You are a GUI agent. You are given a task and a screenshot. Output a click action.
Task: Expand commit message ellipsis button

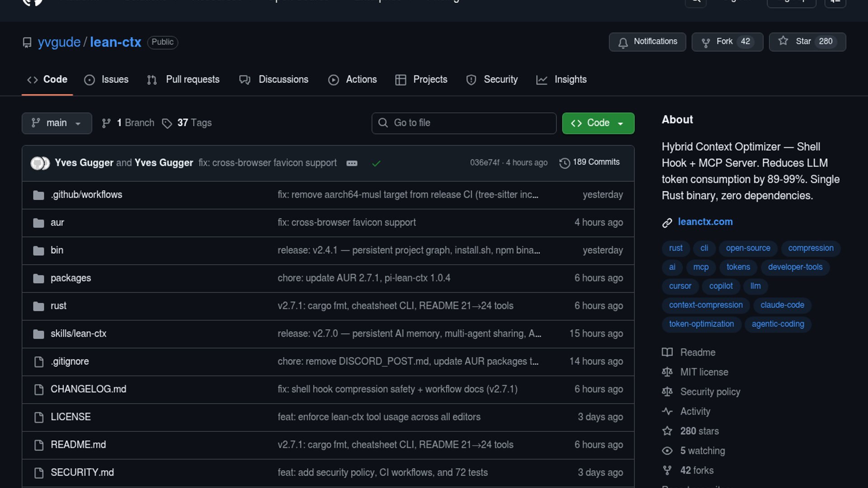[352, 164]
